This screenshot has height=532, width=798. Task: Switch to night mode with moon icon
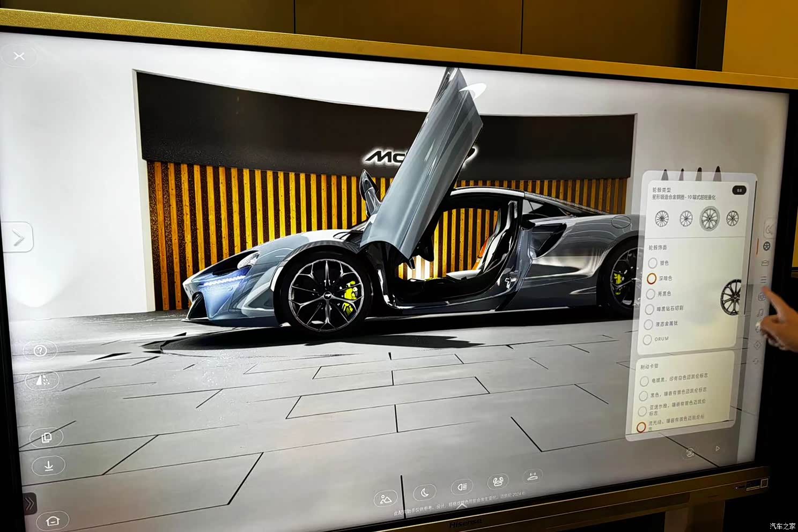point(424,492)
